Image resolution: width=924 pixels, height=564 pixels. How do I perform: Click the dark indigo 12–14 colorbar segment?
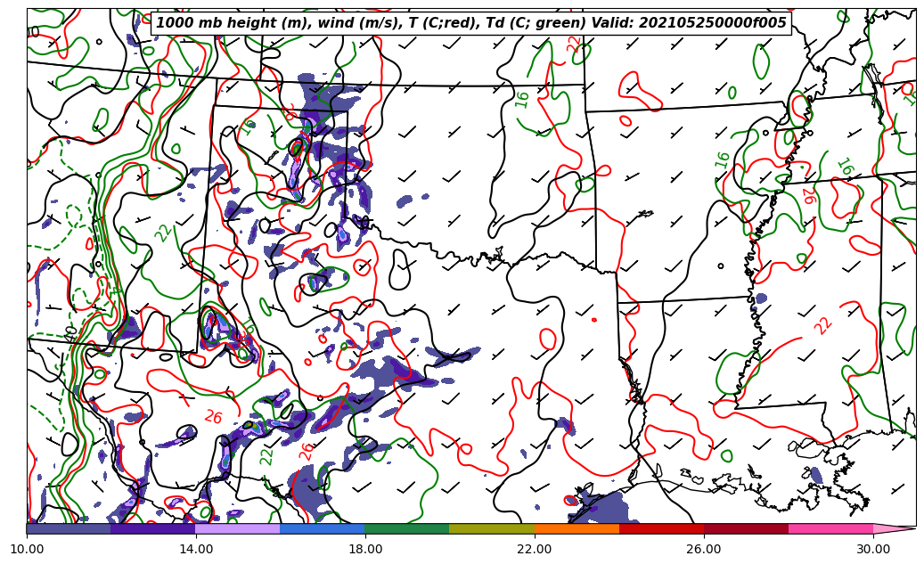(x=153, y=528)
